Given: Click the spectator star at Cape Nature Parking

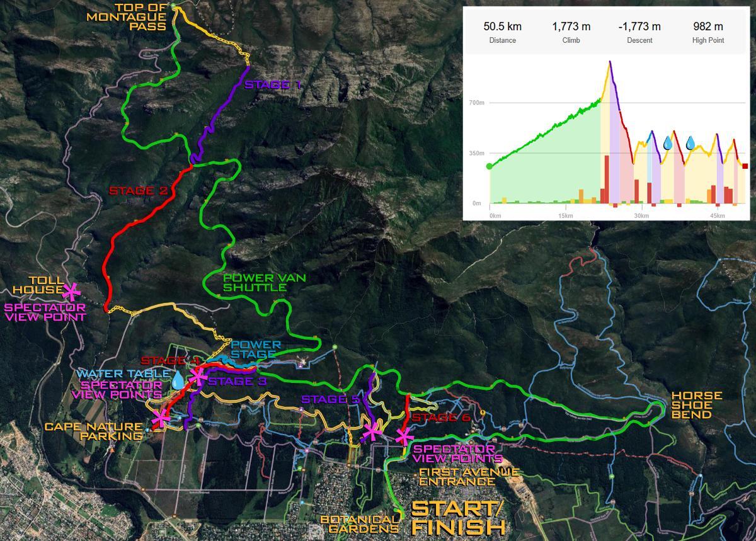Looking at the screenshot, I should [x=161, y=417].
